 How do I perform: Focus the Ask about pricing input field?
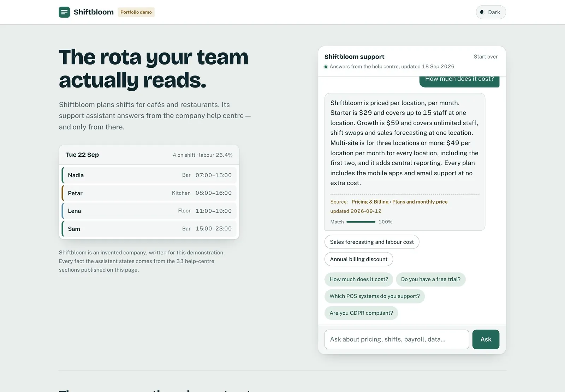[397, 339]
